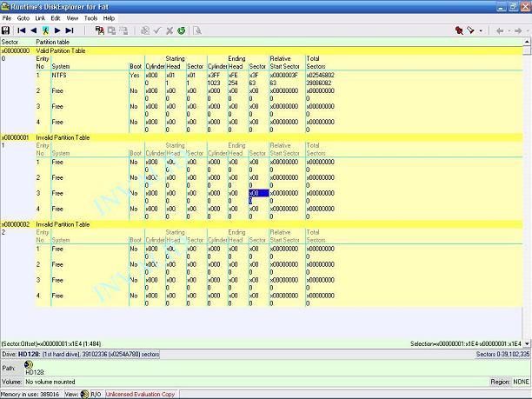Click 'Invalid Partition Table' heading of sector 2
The width and height of the screenshot is (532, 399).
(63, 224)
